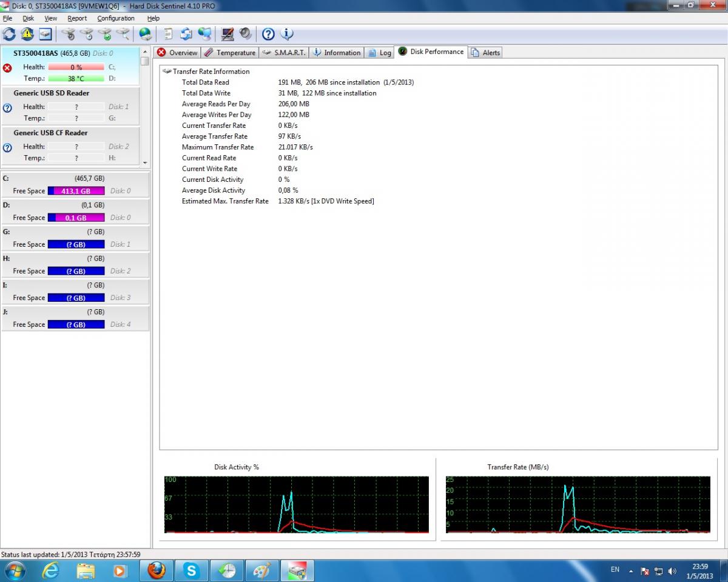
Task: Click the unknown status icon of Generic USB CF Reader
Action: point(7,147)
